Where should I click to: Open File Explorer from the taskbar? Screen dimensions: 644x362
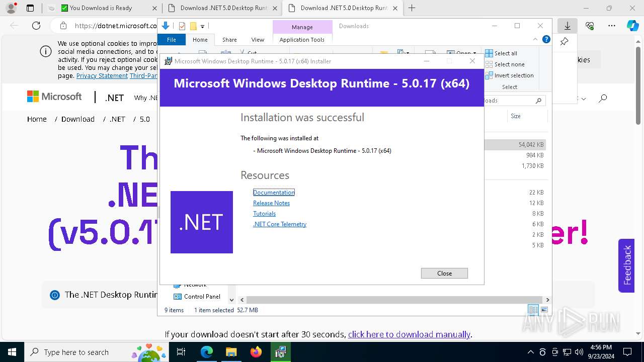[x=231, y=352]
